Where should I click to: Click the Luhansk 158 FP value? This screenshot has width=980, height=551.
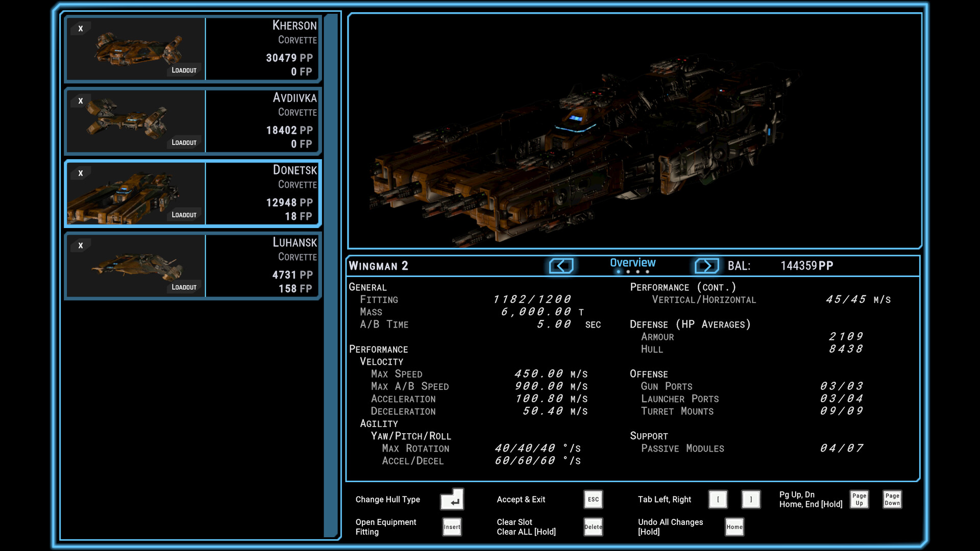pos(295,289)
